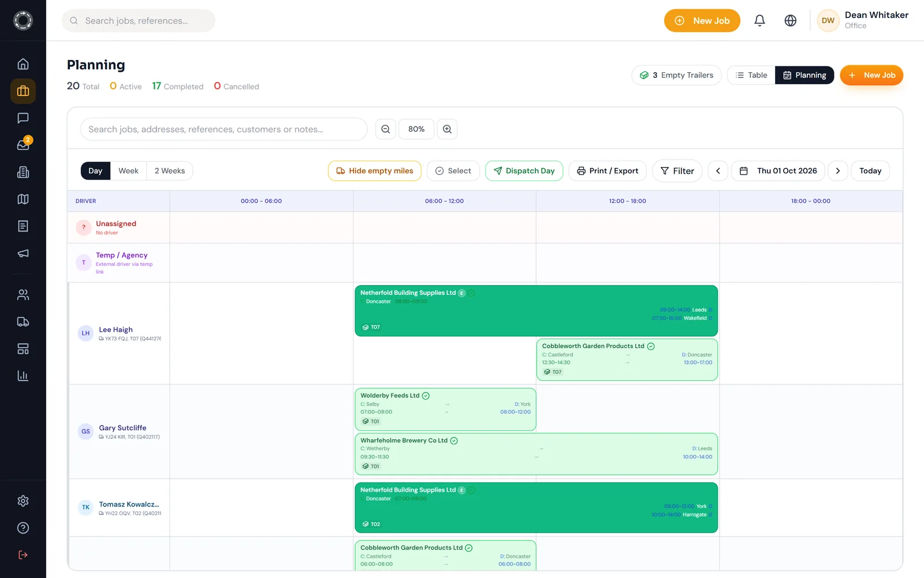Image resolution: width=924 pixels, height=578 pixels.
Task: Click the planning search jobs, addresses field
Action: 224,129
